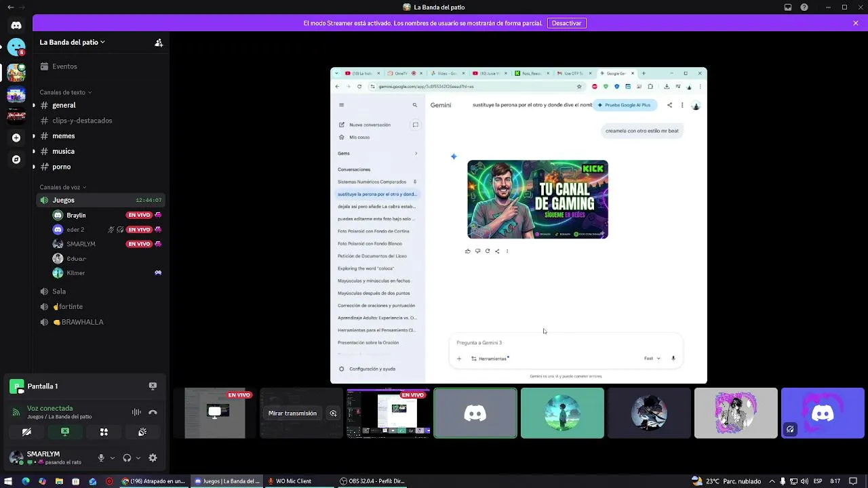Click the search icon in the Gemini sidebar
868x488 pixels.
pos(415,105)
